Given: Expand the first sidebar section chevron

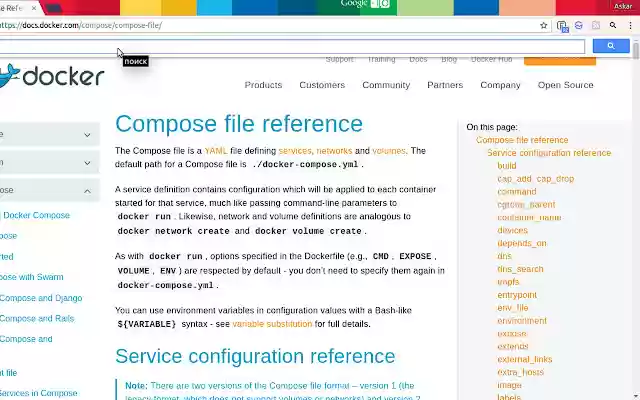Looking at the screenshot, I should point(87,135).
